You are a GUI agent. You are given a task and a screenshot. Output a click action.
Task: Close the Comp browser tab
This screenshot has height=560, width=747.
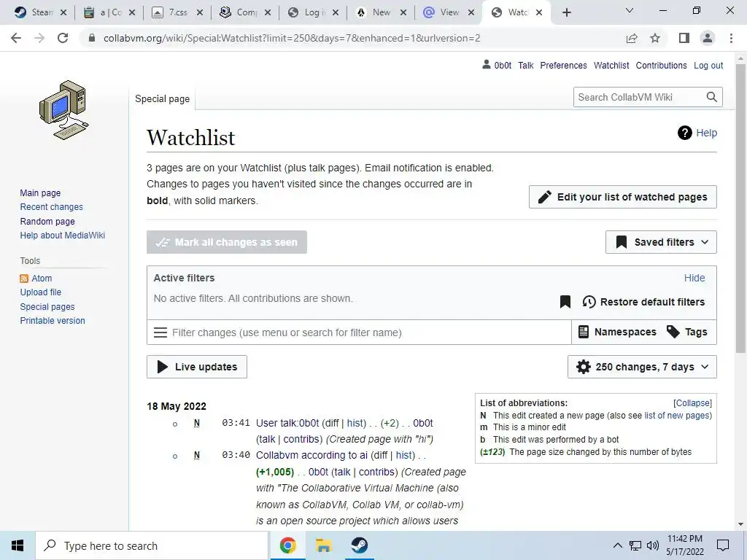coord(268,13)
